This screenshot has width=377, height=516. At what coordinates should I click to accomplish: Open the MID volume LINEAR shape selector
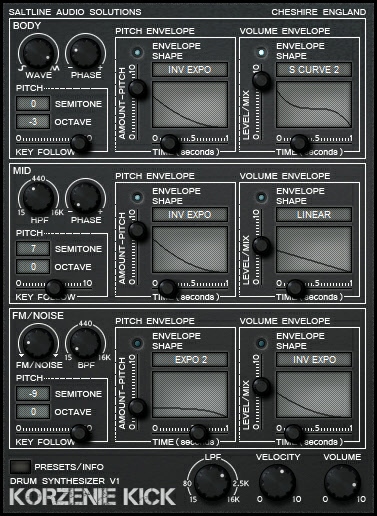click(314, 215)
